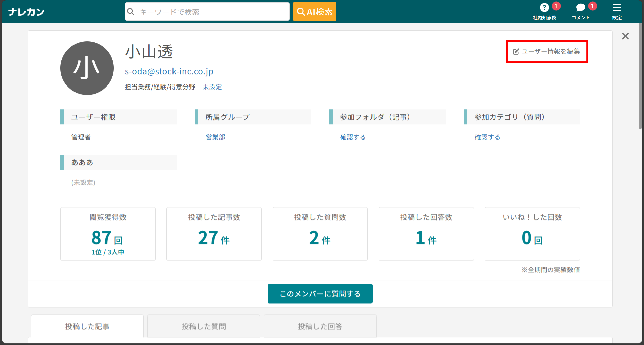
Task: Click the 未設定 expertise link
Action: coord(212,87)
